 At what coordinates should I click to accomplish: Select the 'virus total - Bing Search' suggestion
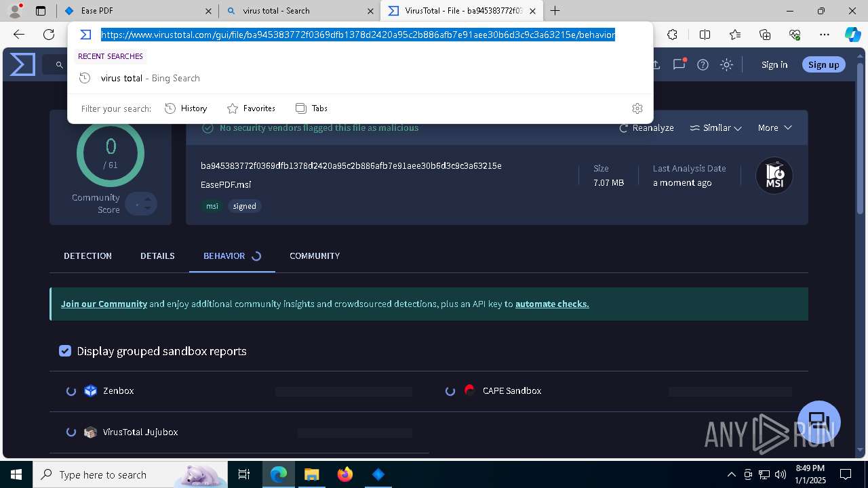tap(359, 78)
